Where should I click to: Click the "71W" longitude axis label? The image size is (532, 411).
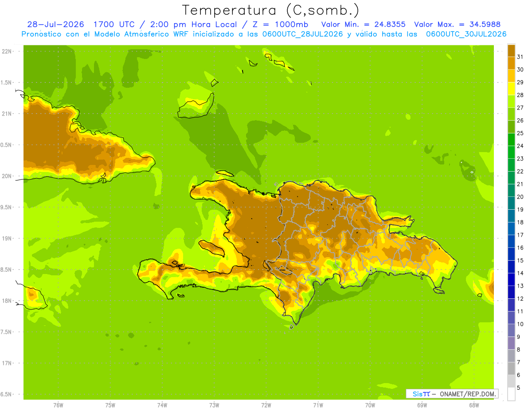(x=318, y=405)
